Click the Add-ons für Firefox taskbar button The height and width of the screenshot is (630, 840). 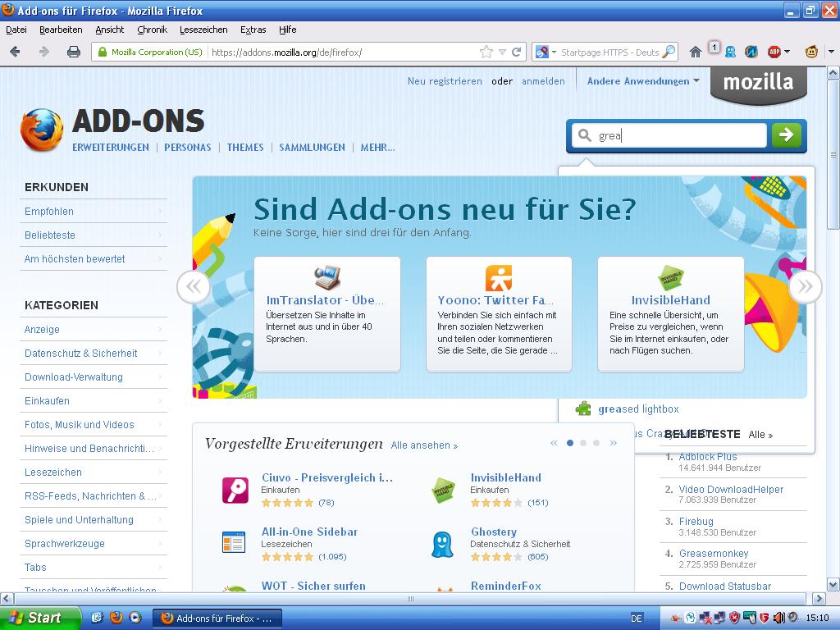coord(217,619)
